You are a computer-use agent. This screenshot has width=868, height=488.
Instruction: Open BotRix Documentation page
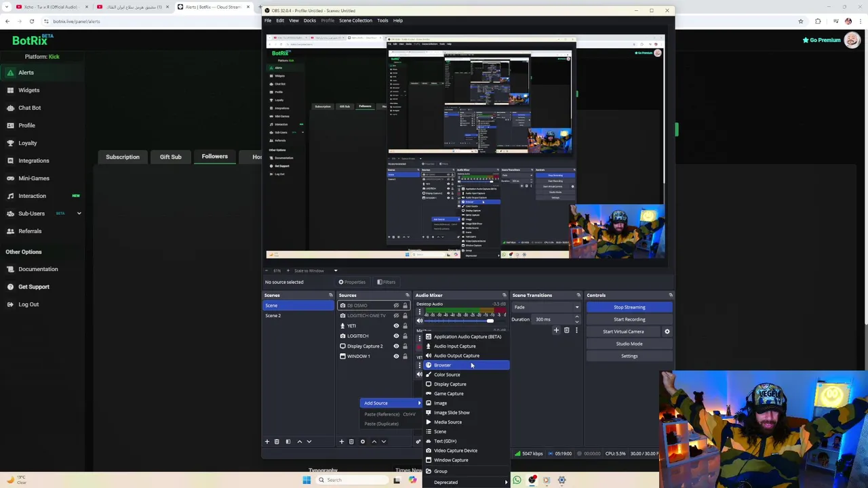38,269
